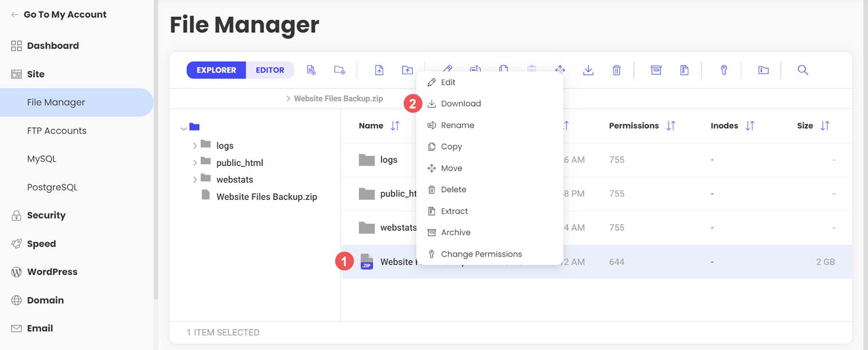The height and width of the screenshot is (350, 868).
Task: Click the Folder Upload toolbar icon
Action: point(407,70)
